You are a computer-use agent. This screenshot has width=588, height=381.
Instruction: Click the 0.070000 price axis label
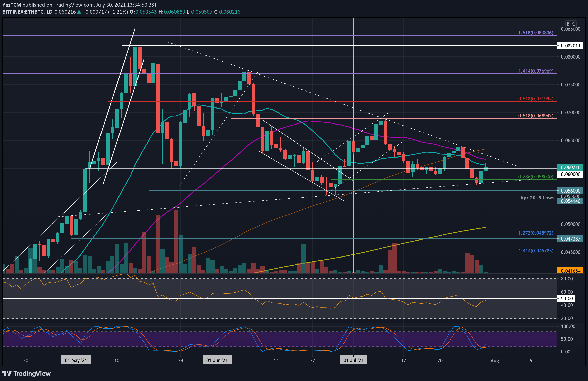pyautogui.click(x=570, y=113)
